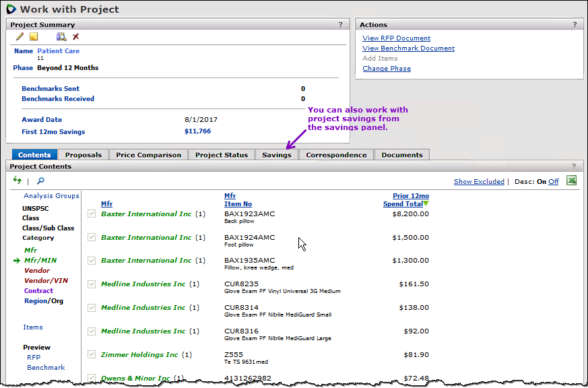
Task: Export contents using the Excel icon
Action: point(572,181)
